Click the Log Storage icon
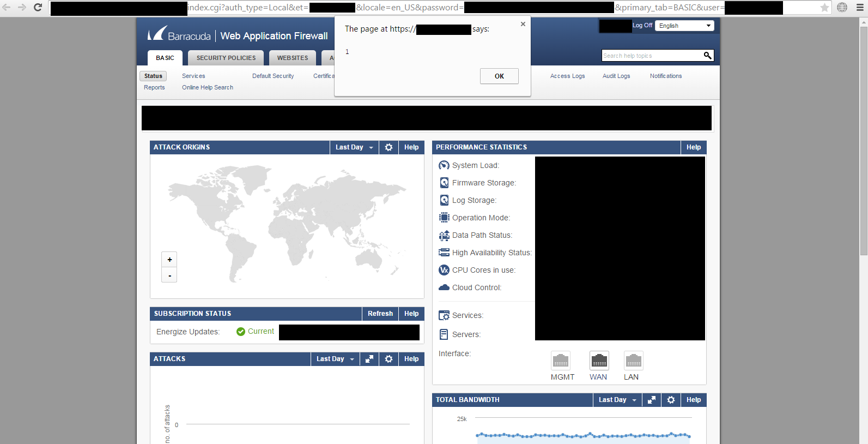 (x=444, y=200)
